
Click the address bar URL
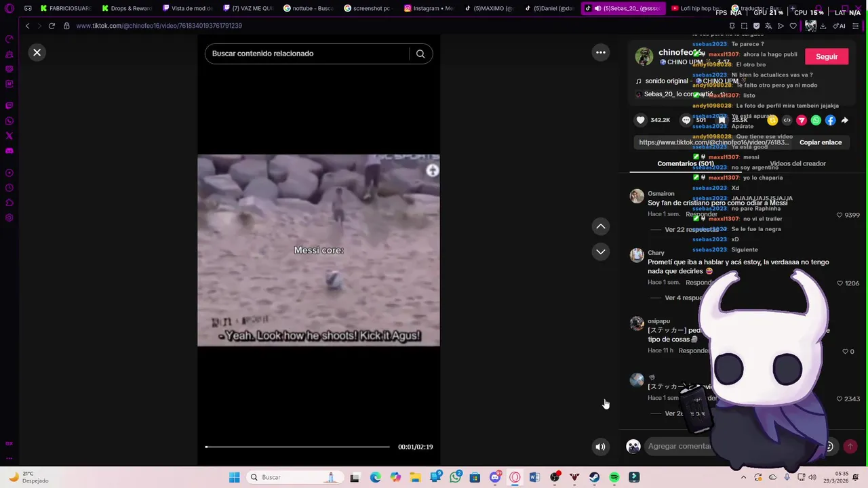[x=159, y=26]
